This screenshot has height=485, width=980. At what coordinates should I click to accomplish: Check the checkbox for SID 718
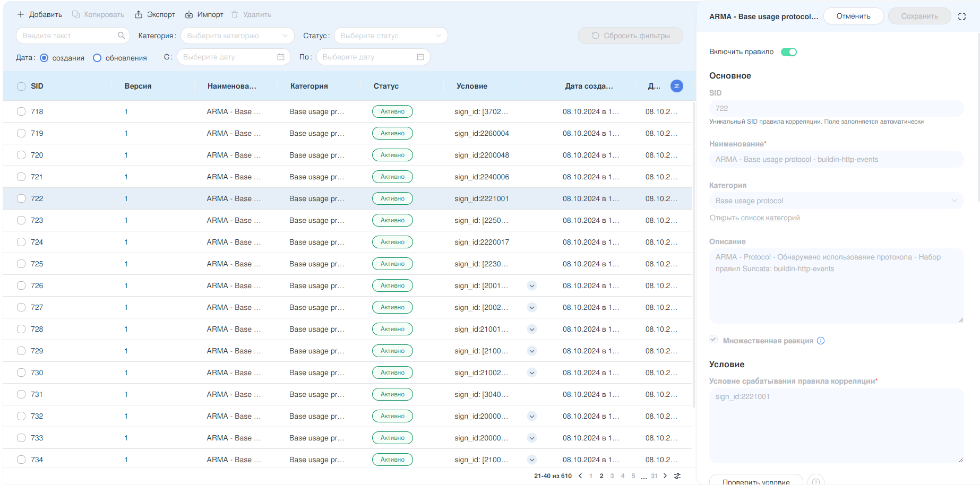(x=21, y=111)
